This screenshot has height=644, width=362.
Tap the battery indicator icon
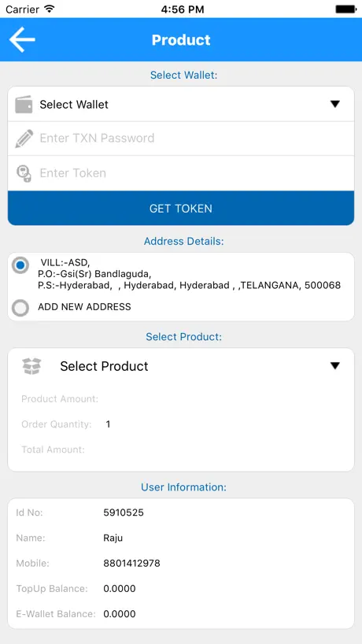click(x=345, y=9)
